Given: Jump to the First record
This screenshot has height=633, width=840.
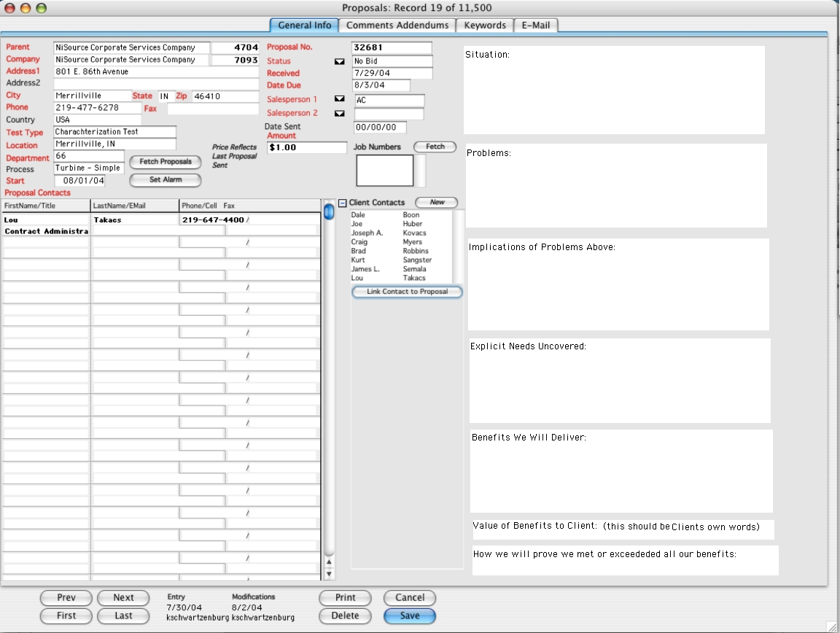Looking at the screenshot, I should click(66, 615).
